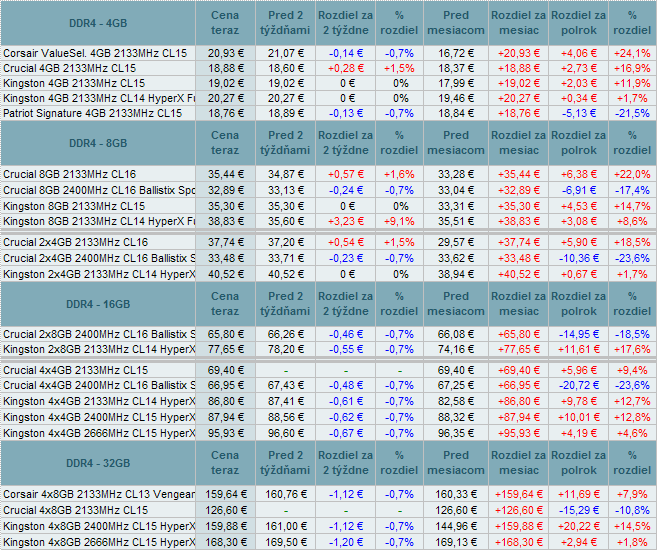
Task: Click the "78,20 €" price cell
Action: pyautogui.click(x=286, y=349)
